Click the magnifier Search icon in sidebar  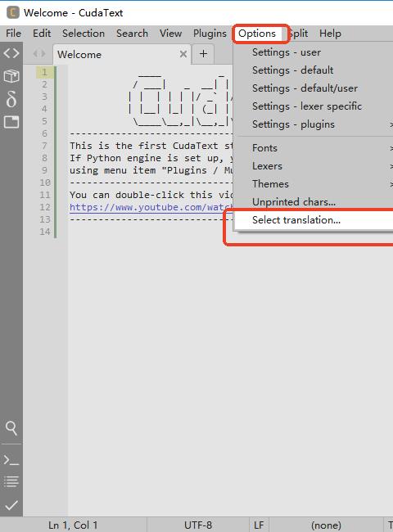click(11, 428)
